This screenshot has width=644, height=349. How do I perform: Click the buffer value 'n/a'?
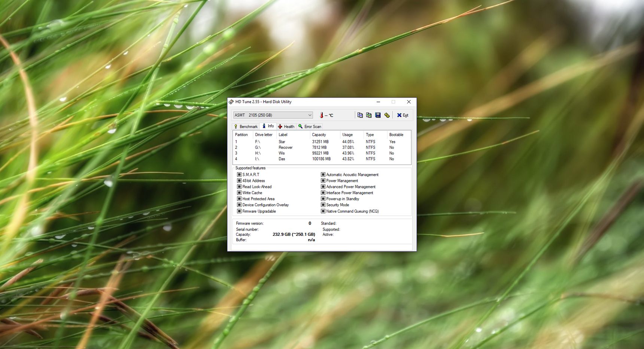(x=312, y=240)
